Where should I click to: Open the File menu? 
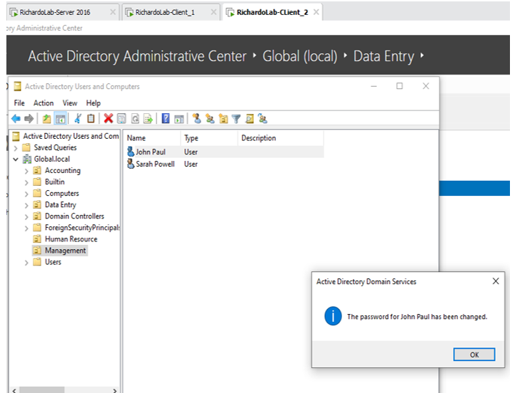point(19,103)
